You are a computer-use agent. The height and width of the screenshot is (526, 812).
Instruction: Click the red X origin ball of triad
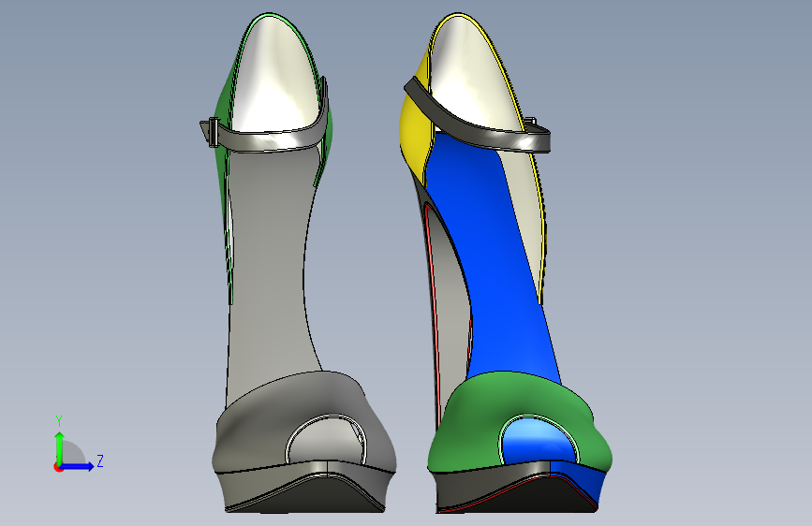coord(58,467)
